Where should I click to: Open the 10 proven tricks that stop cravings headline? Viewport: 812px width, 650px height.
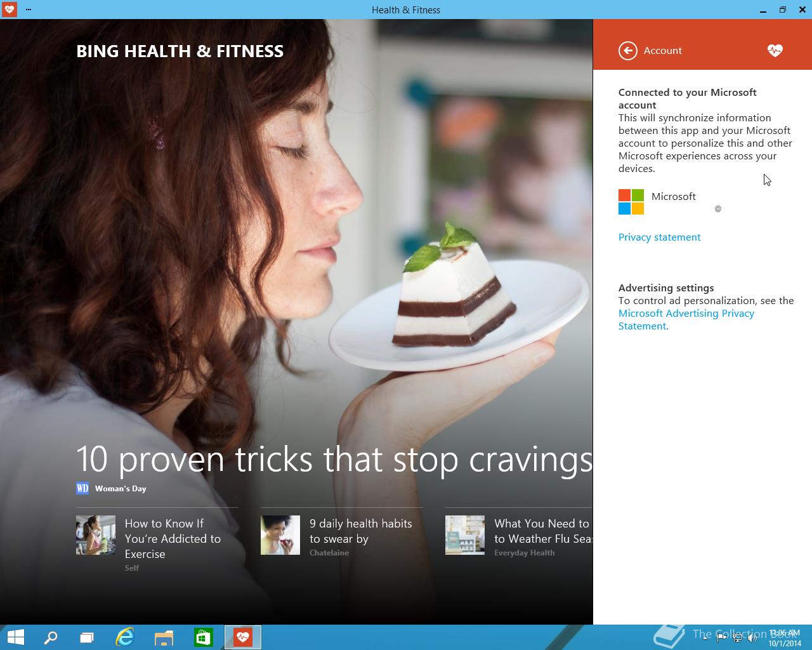point(334,459)
